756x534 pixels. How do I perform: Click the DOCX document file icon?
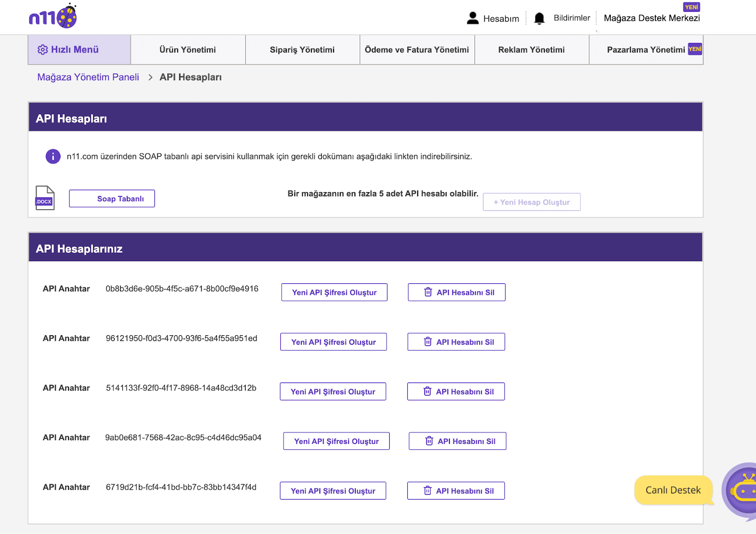tap(45, 198)
